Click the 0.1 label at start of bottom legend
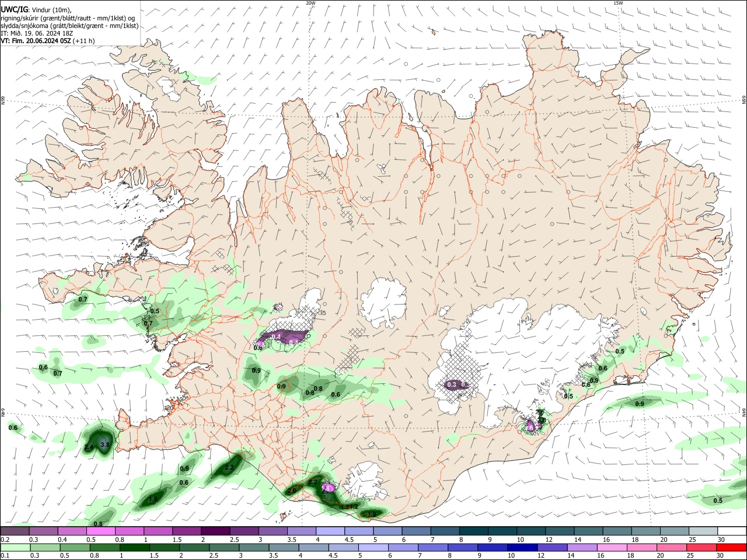The width and height of the screenshot is (747, 560). (5, 556)
